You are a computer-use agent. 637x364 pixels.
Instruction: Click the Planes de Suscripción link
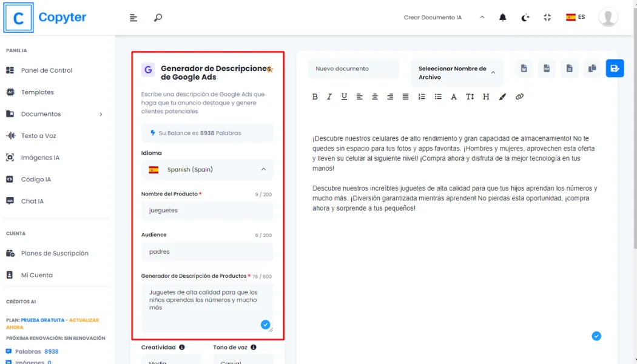(55, 254)
